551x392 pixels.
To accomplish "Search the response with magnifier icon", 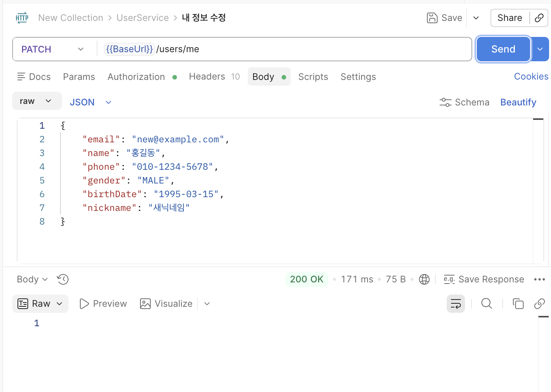I will coord(487,303).
